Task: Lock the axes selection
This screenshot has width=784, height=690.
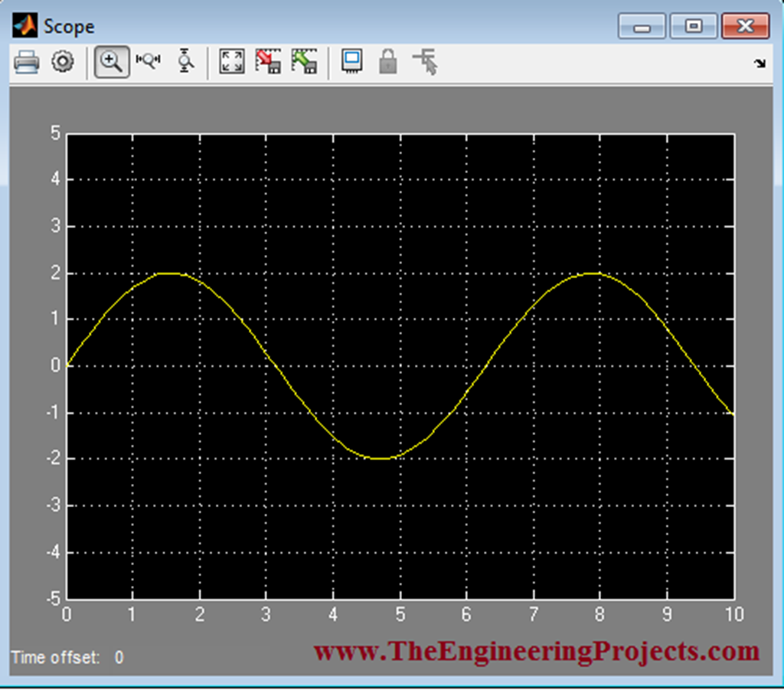Action: pos(387,61)
